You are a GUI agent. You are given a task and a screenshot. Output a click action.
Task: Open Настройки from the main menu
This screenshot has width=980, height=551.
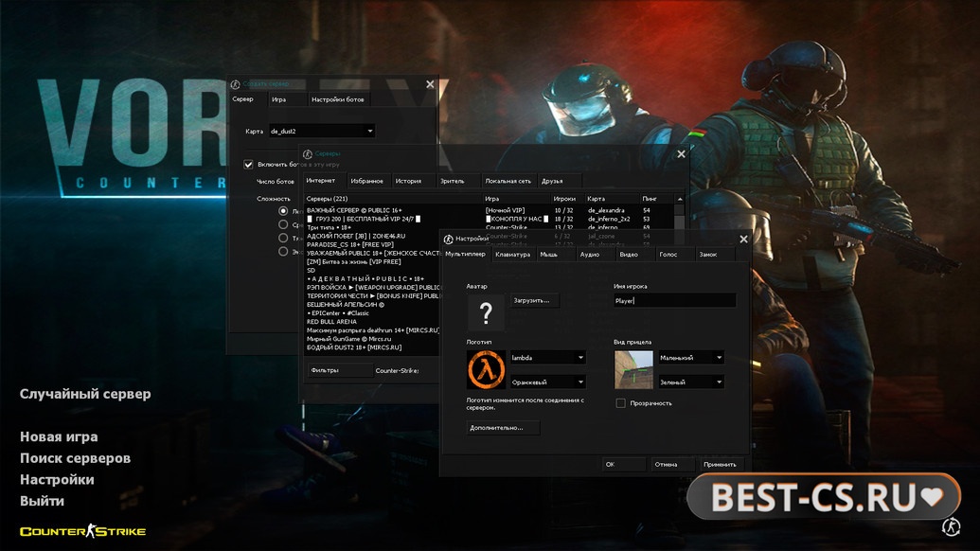coord(57,480)
